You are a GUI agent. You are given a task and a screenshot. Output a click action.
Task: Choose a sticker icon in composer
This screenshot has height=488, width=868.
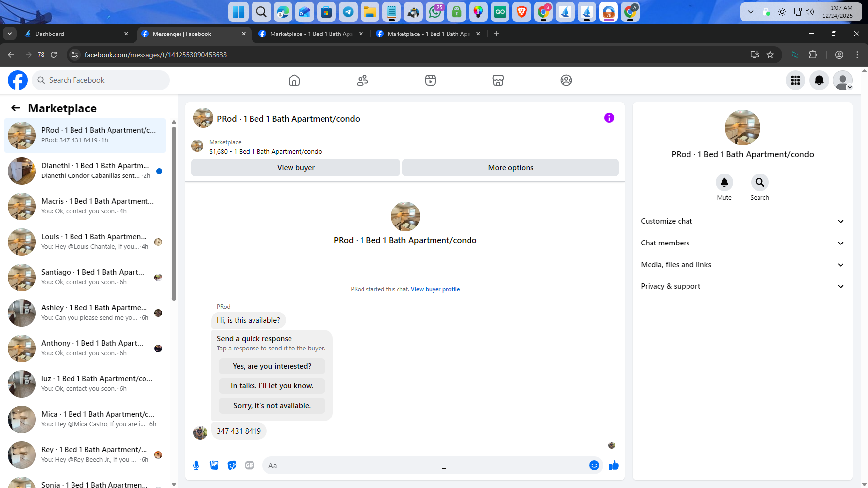(232, 465)
